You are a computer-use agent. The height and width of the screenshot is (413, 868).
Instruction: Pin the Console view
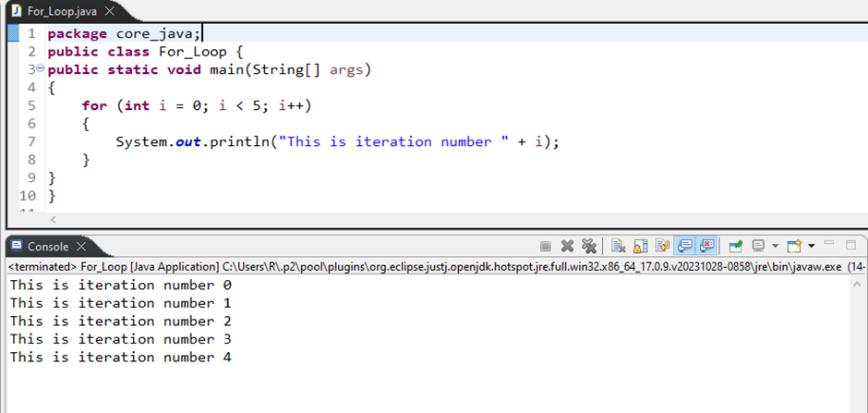coord(736,246)
